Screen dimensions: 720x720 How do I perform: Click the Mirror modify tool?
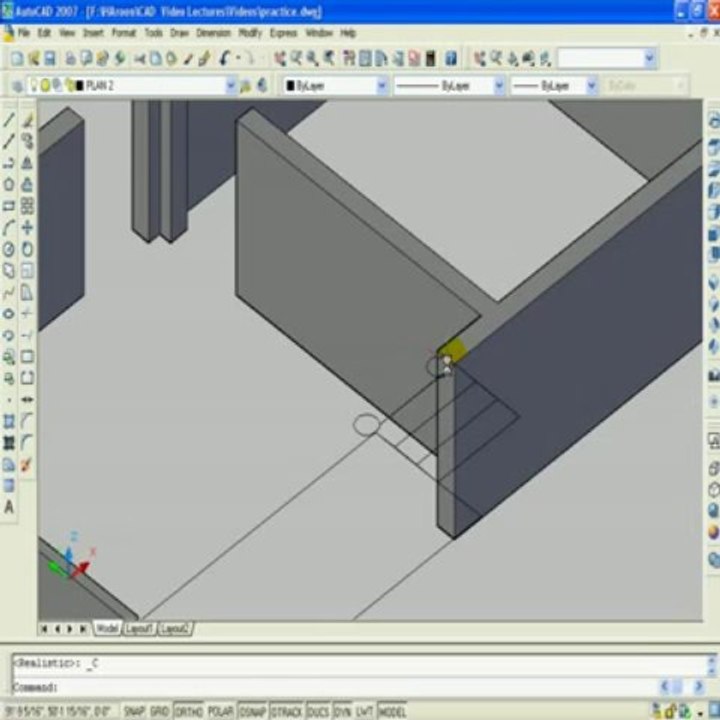tap(28, 163)
